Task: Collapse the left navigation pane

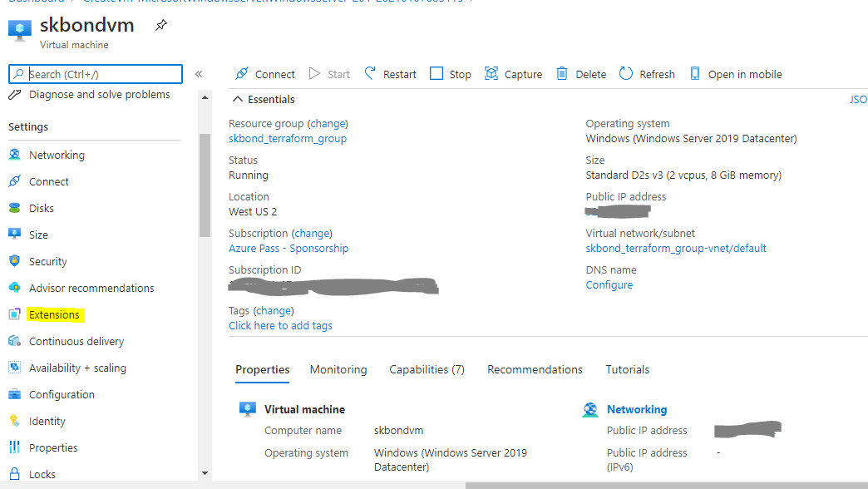Action: [200, 73]
